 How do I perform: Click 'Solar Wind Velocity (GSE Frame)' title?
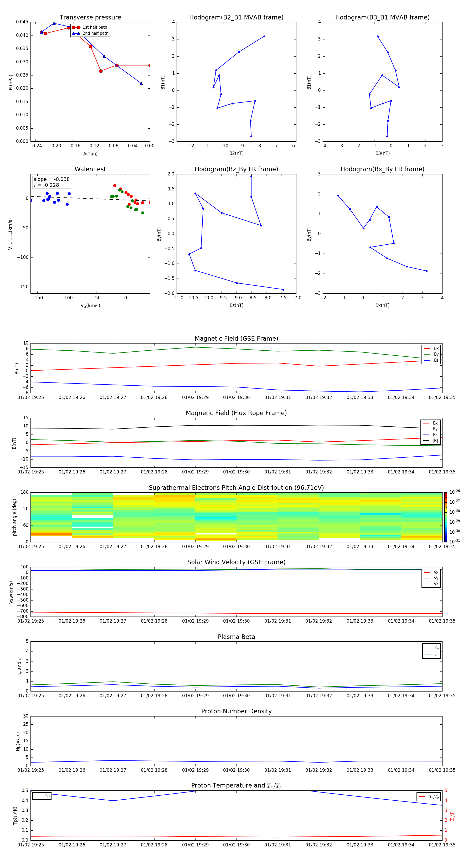pos(236,562)
